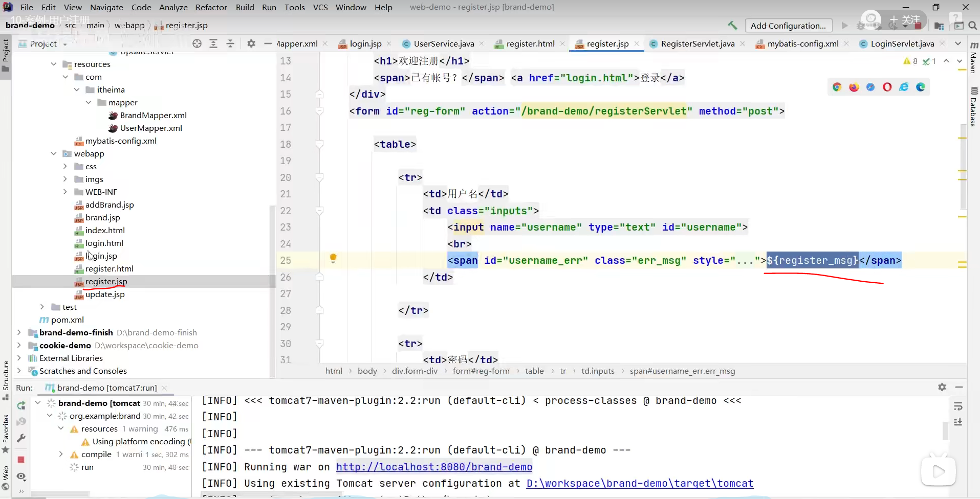
Task: Collapse the form tag fold on line 16
Action: point(319,111)
